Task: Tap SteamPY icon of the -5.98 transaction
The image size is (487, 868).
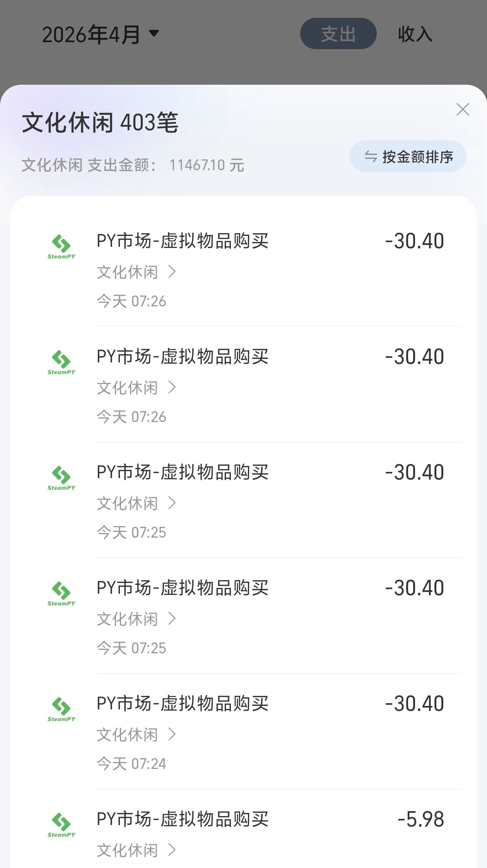Action: pos(61,825)
